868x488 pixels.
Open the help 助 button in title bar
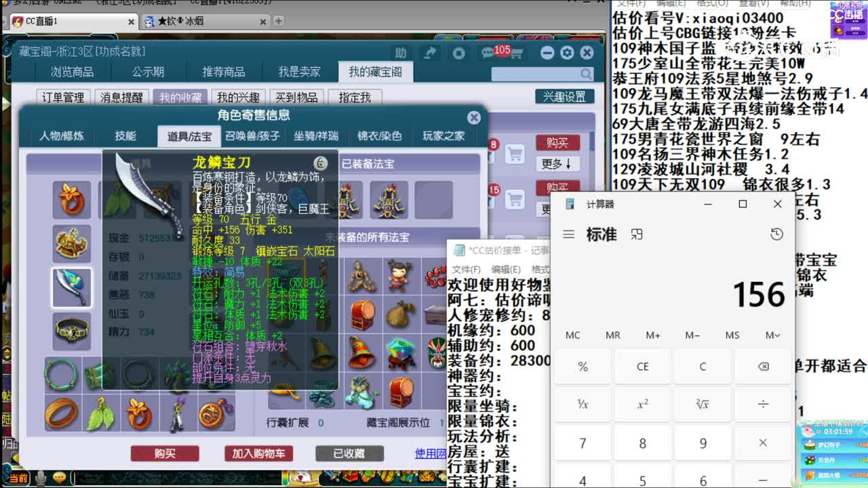[x=401, y=53]
